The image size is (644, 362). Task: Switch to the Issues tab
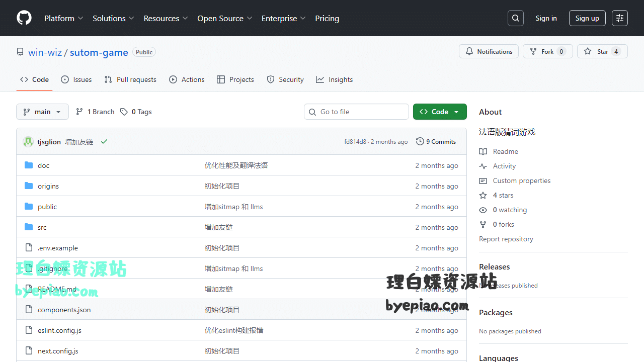pyautogui.click(x=76, y=79)
